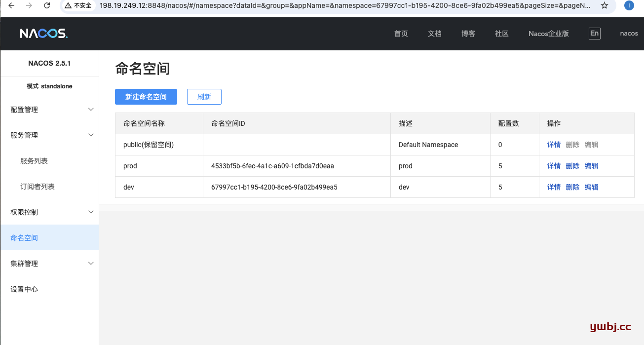
Task: Click the NACOS 2.5.1 version label
Action: click(x=49, y=63)
